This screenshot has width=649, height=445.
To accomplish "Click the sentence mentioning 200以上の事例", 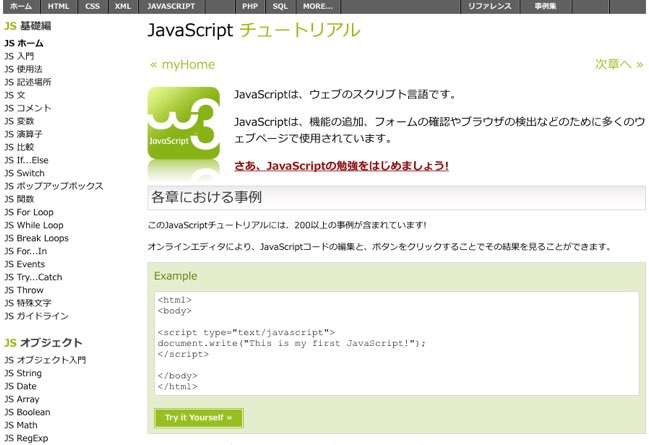I will tap(287, 225).
